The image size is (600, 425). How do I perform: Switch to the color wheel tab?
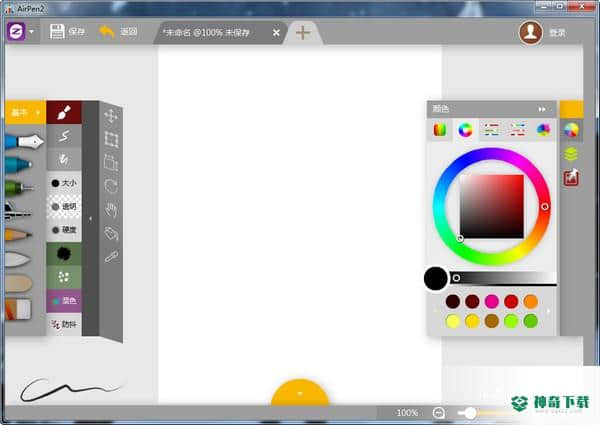click(465, 130)
